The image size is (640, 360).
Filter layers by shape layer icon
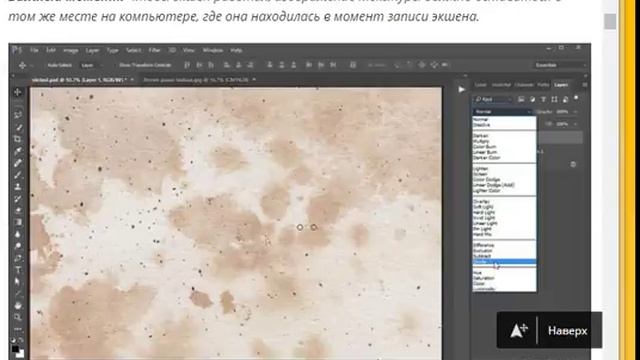(x=554, y=99)
